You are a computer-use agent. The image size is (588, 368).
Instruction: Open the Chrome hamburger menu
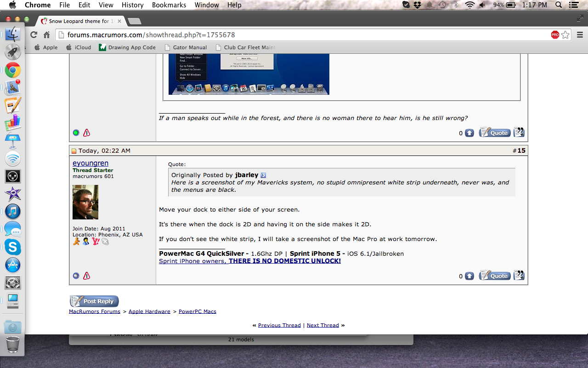(580, 35)
